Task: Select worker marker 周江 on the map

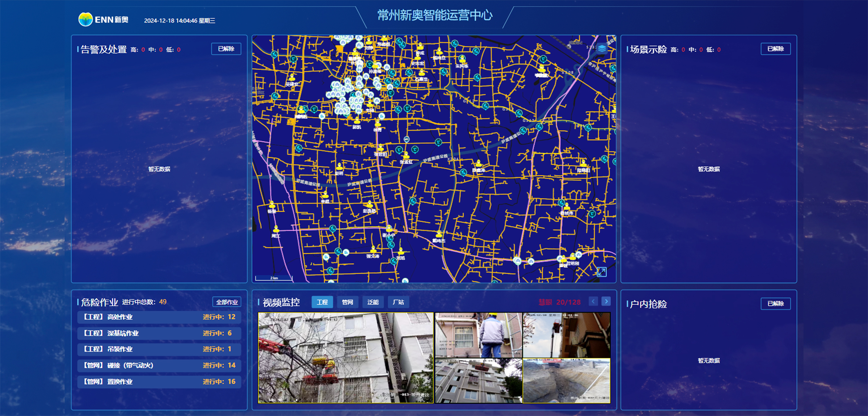Action: click(276, 230)
